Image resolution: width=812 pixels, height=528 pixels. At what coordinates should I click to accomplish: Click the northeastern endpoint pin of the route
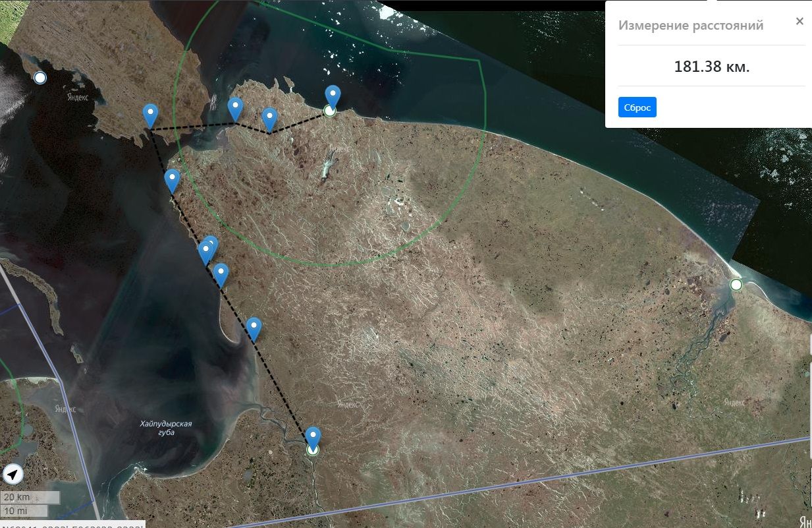333,96
